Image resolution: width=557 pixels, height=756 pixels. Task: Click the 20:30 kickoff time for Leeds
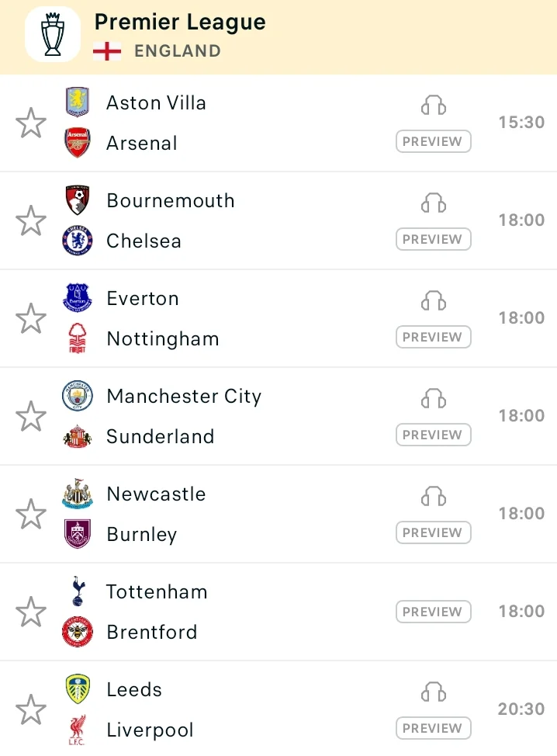[x=521, y=709]
